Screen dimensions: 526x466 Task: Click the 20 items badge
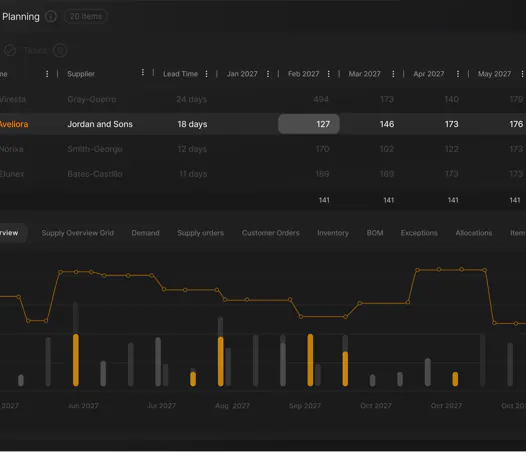(x=86, y=16)
